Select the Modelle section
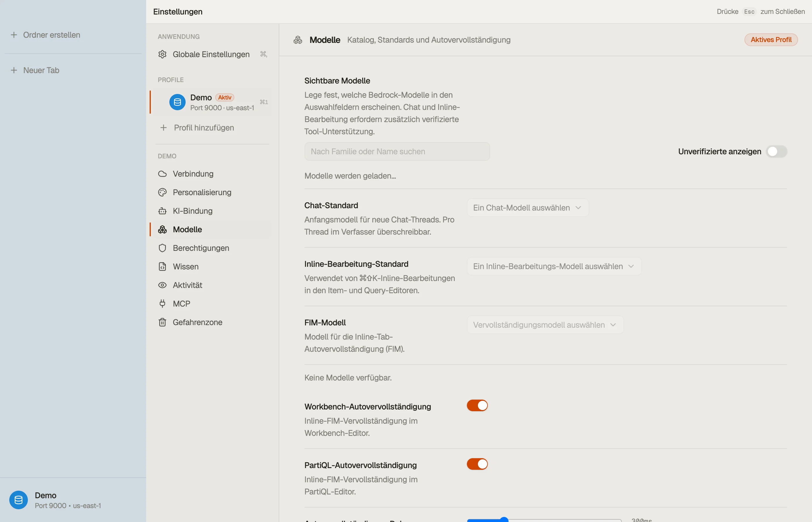The width and height of the screenshot is (812, 522). 213,229
